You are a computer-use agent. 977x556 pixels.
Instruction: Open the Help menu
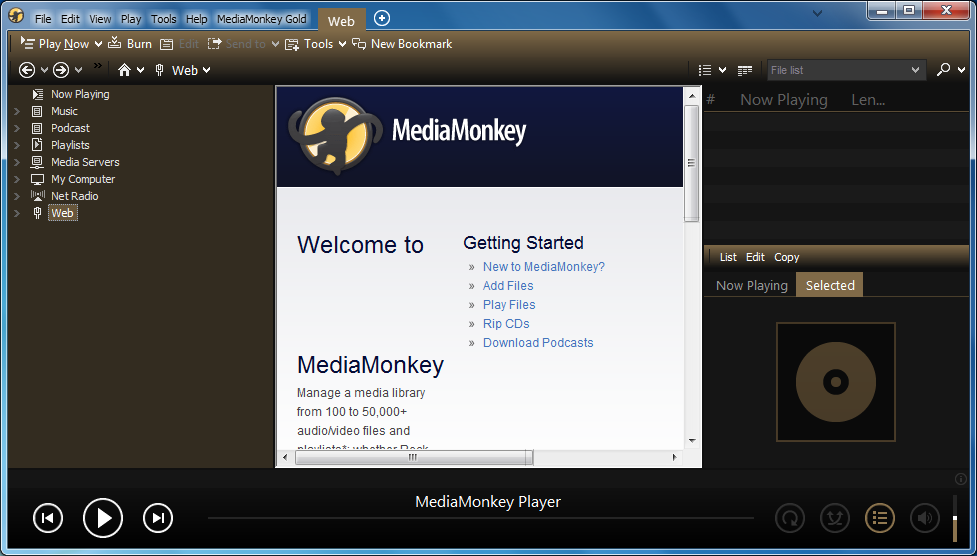196,19
